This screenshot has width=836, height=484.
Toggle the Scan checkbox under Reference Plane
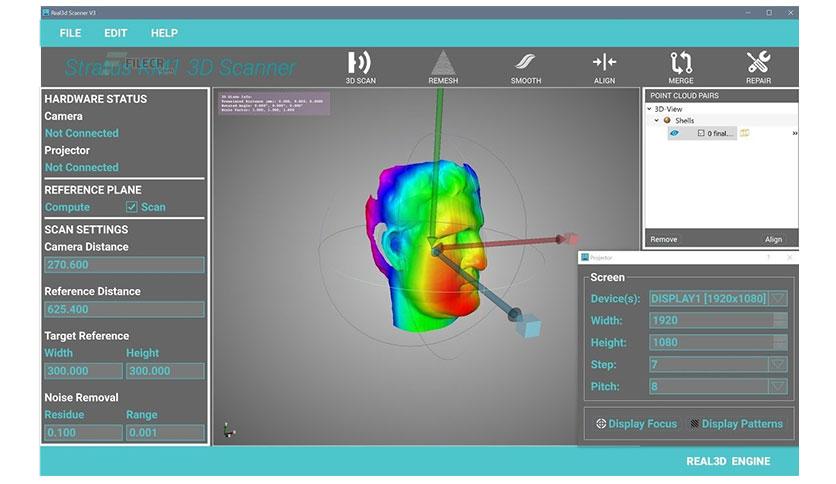[131, 207]
